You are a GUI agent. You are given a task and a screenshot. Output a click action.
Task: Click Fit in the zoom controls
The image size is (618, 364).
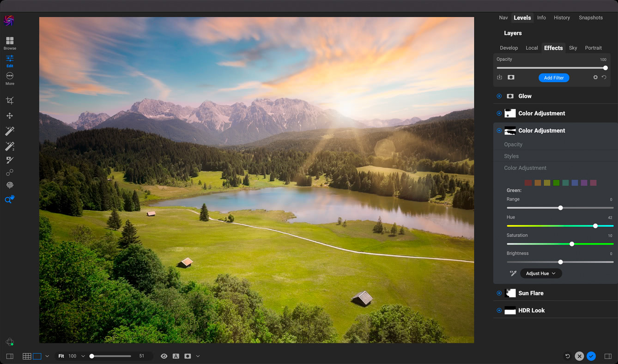point(61,356)
